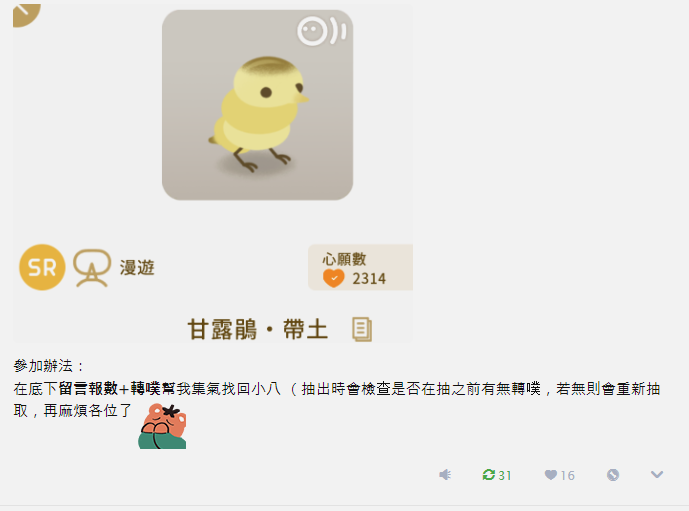Replurk using the green arrows icon
The width and height of the screenshot is (689, 511).
(489, 475)
